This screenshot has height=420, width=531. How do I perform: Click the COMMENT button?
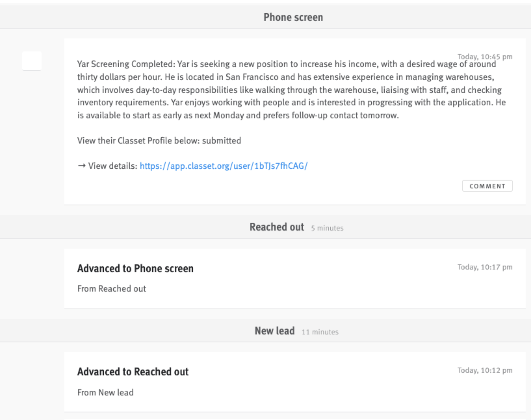point(487,186)
